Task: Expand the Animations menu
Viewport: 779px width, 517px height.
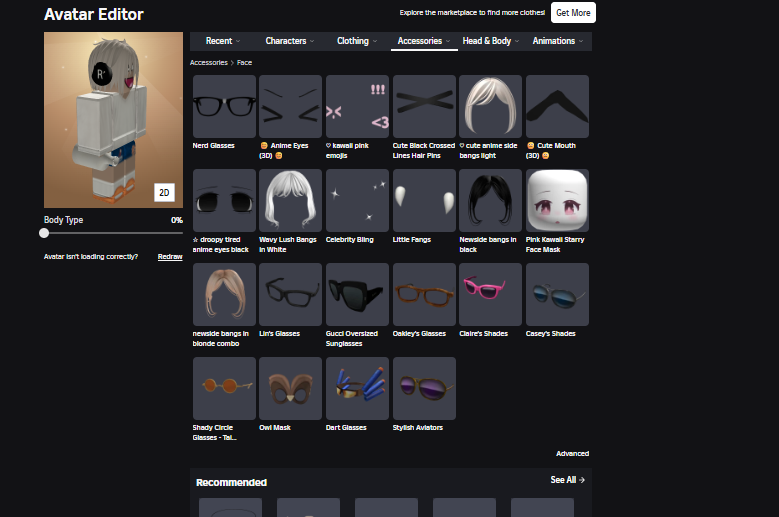Action: (x=557, y=41)
